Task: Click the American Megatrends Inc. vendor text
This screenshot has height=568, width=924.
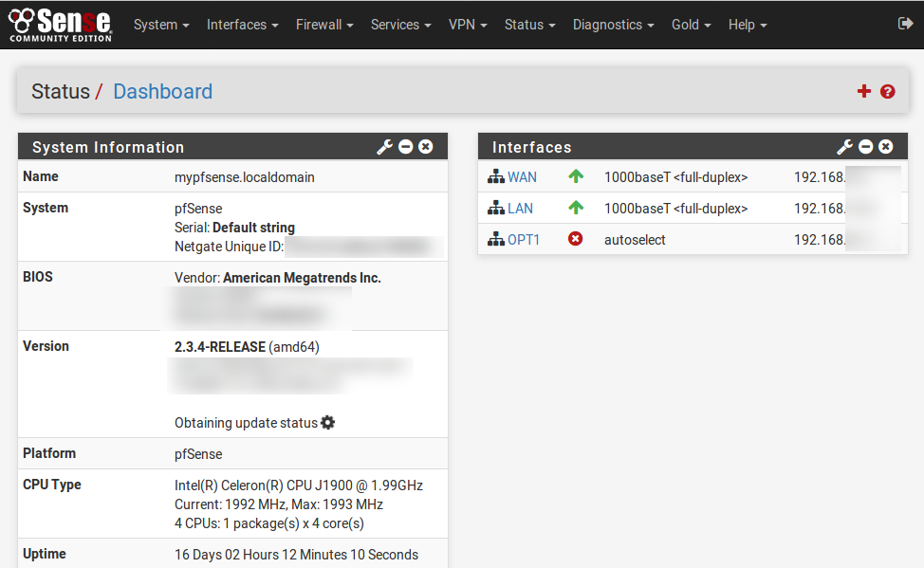Action: coord(302,278)
